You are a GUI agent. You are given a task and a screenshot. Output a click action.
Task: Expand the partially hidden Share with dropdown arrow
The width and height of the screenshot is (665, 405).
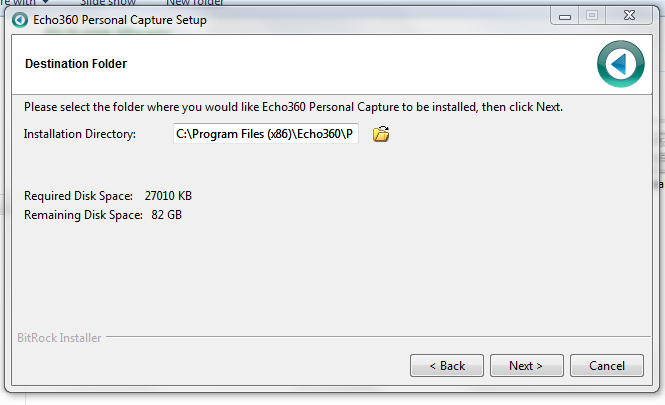point(45,2)
